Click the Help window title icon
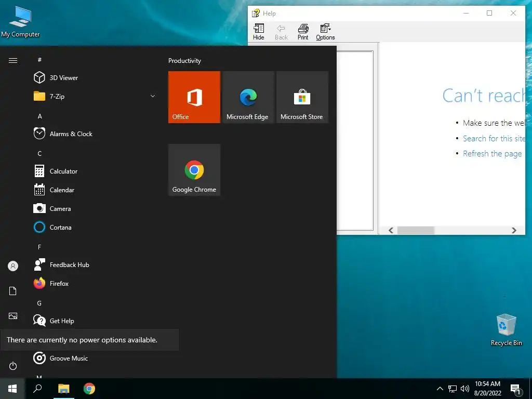This screenshot has height=399, width=532. [256, 13]
